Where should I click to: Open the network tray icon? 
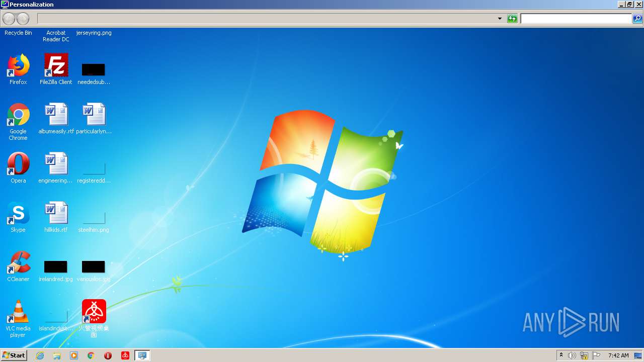point(584,355)
